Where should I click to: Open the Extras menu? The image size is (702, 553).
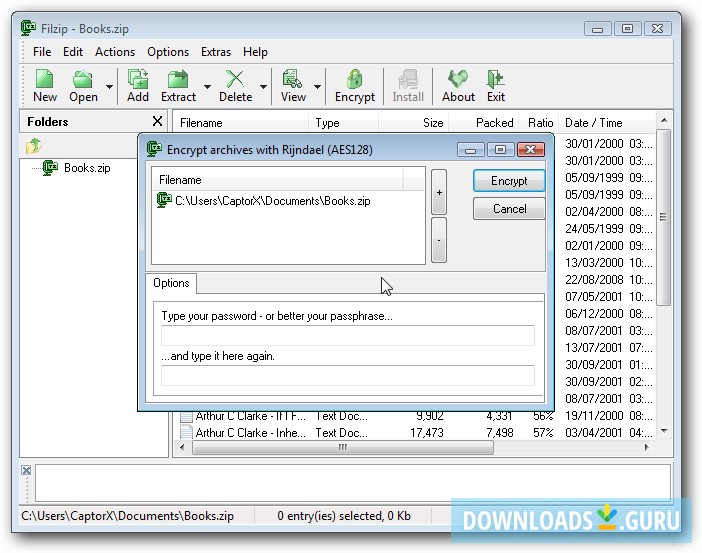click(x=216, y=52)
